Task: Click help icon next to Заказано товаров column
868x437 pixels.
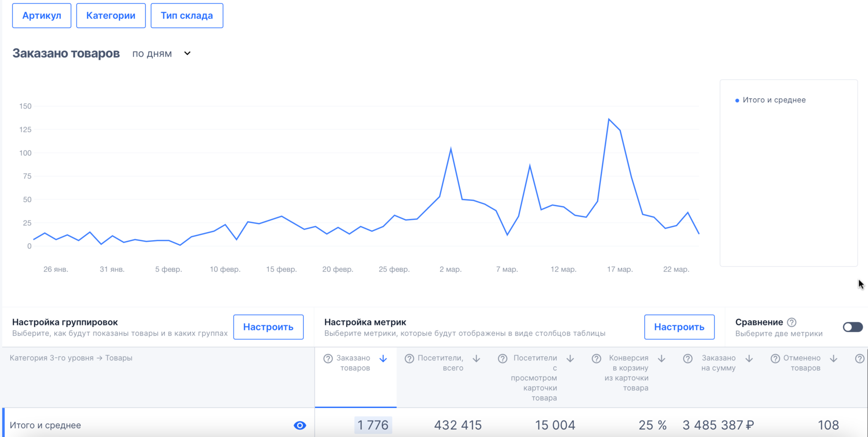Action: click(x=328, y=358)
